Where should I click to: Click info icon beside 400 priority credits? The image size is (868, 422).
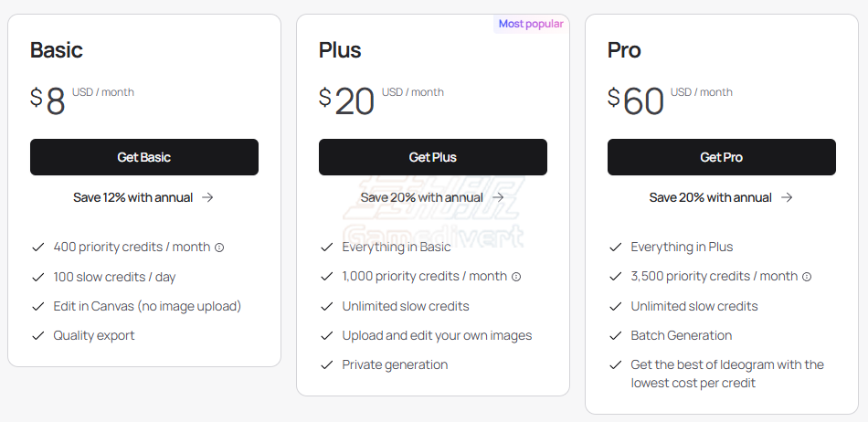[219, 248]
